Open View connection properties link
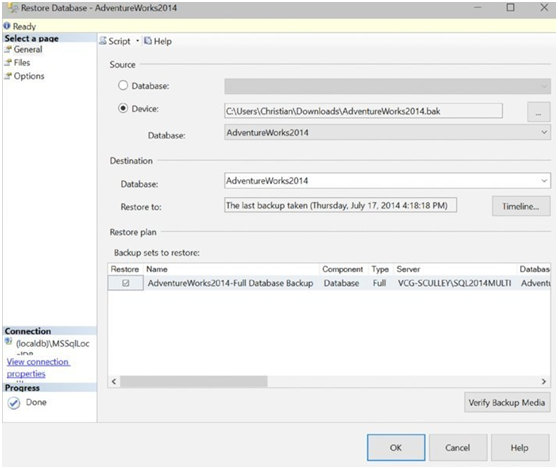The image size is (558, 469). click(38, 368)
